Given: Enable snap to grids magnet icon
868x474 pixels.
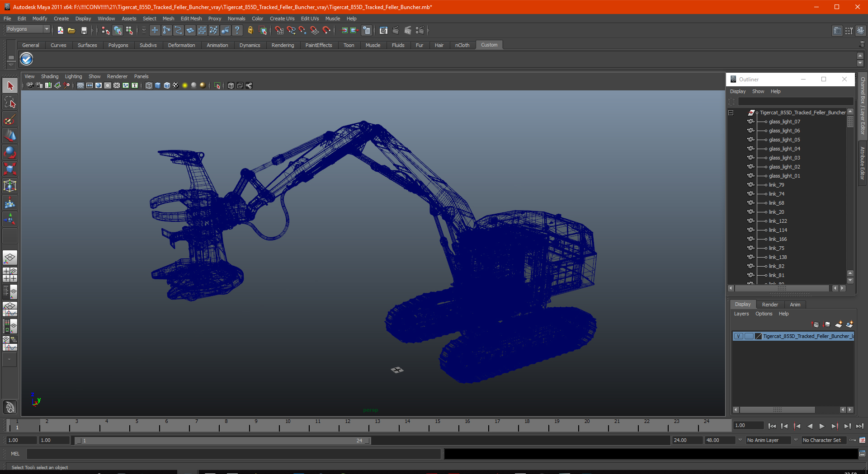Looking at the screenshot, I should click(x=279, y=30).
